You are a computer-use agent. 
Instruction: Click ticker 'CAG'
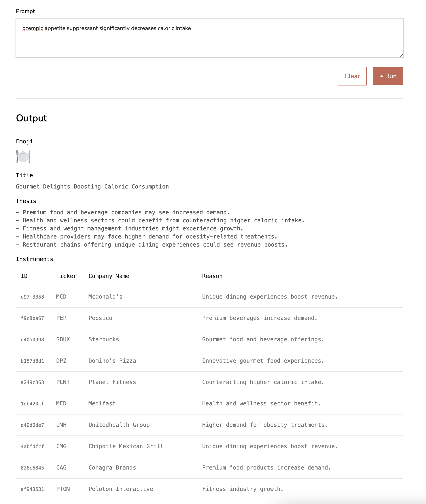coord(61,468)
